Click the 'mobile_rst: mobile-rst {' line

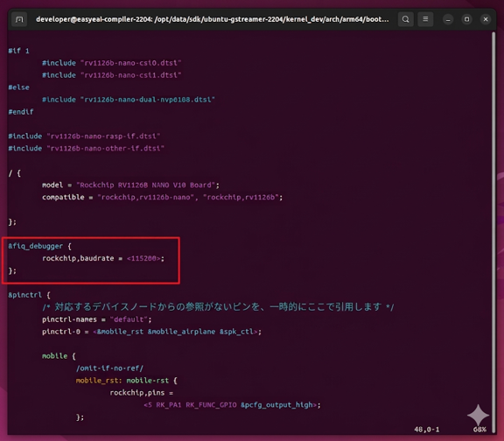127,381
